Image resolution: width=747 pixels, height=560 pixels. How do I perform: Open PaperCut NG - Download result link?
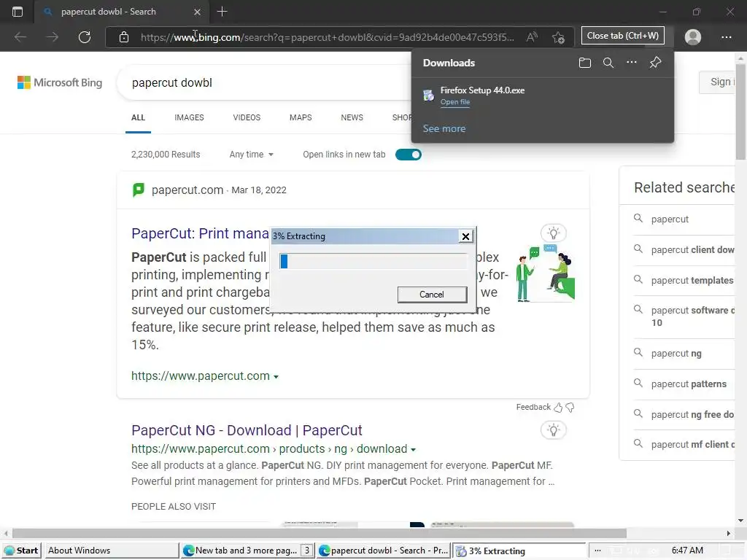click(247, 430)
